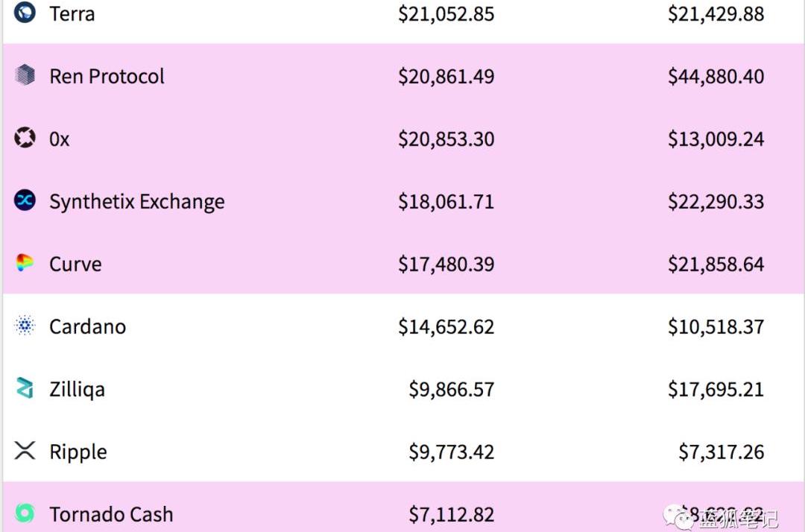Open the Ren Protocol project name
Screen dimensions: 805x532
107,76
